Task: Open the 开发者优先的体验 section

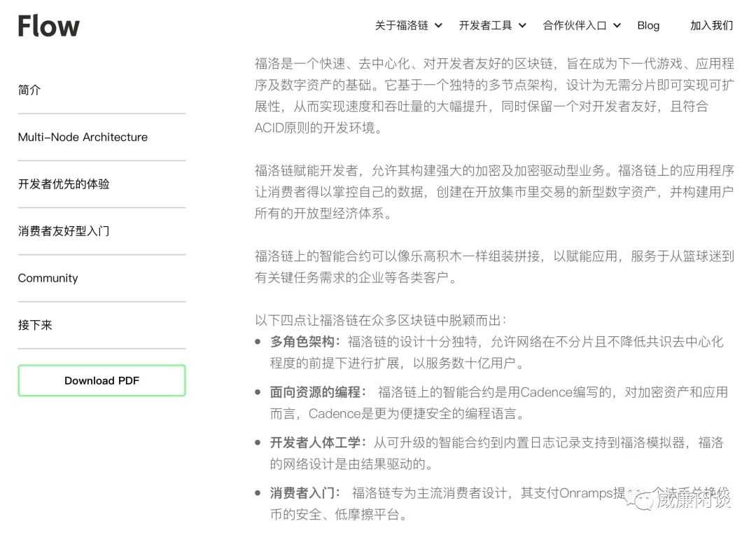Action: pyautogui.click(x=64, y=184)
